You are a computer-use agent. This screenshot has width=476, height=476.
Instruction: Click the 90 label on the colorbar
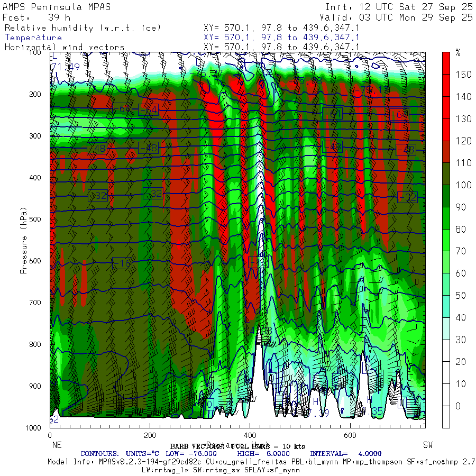coord(461,207)
